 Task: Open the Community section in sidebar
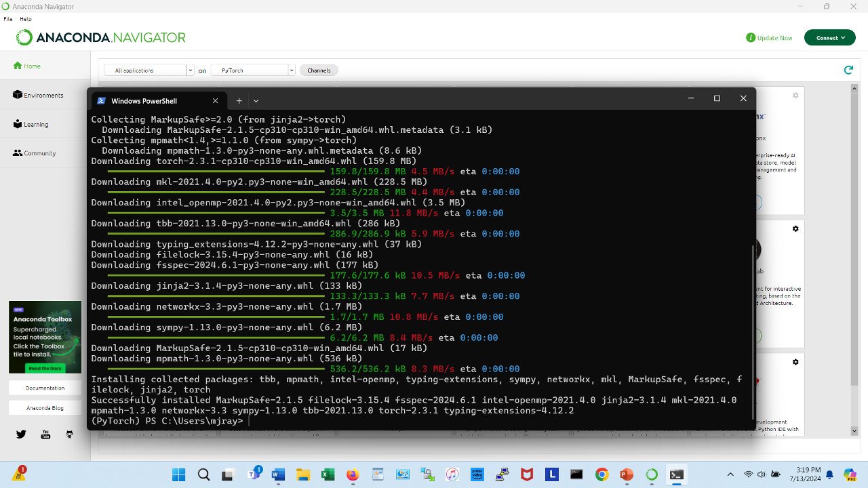pos(36,153)
